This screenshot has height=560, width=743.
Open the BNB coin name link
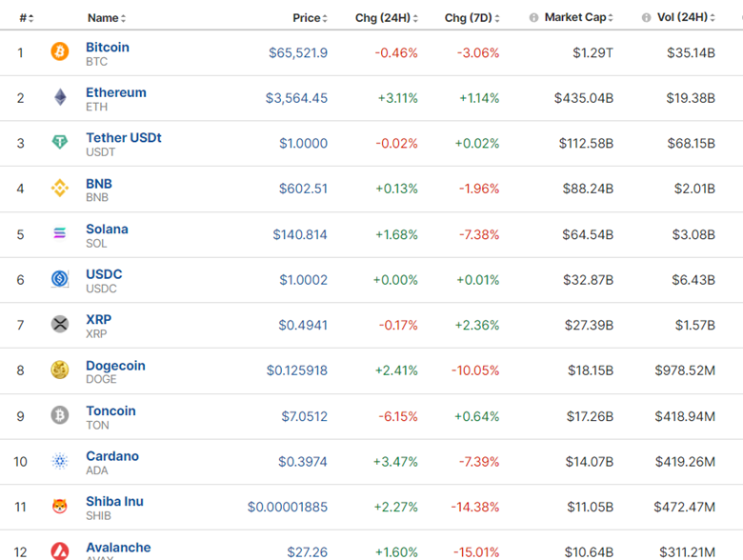pyautogui.click(x=99, y=184)
